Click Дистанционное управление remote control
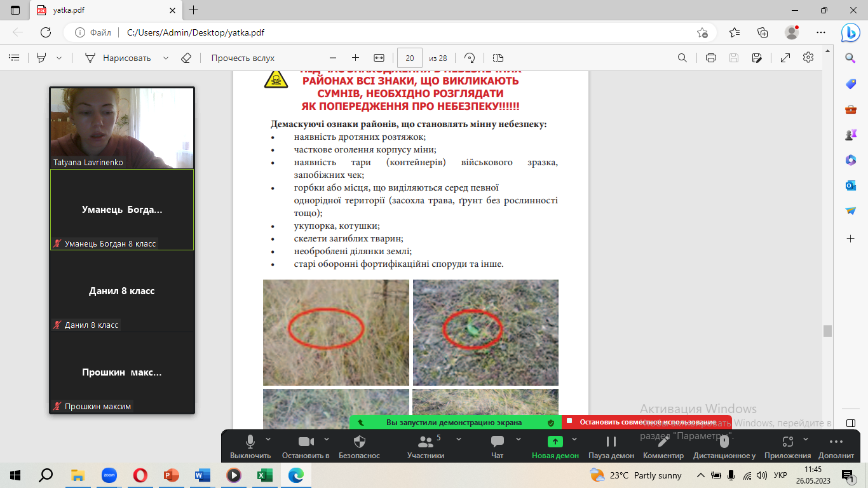 (x=724, y=447)
